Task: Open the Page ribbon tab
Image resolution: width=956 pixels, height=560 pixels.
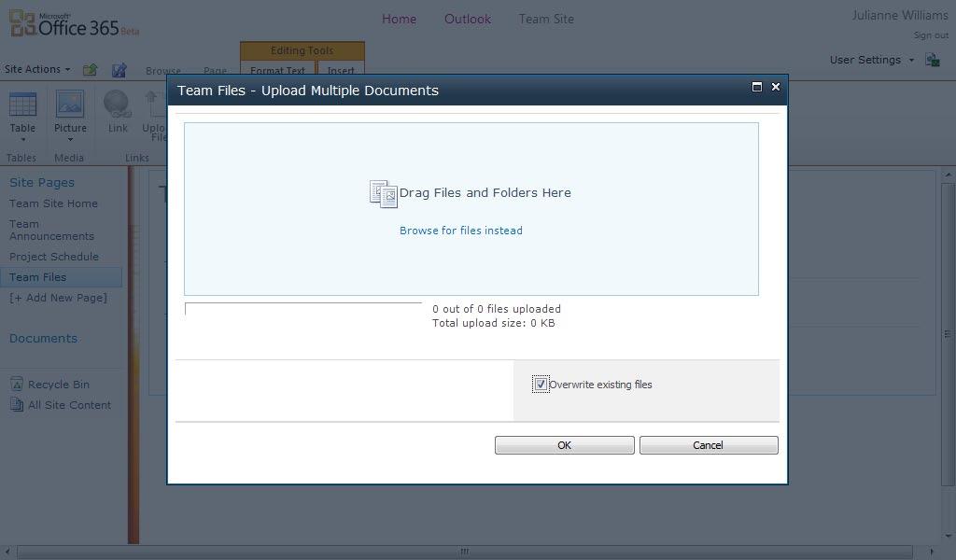Action: point(216,71)
